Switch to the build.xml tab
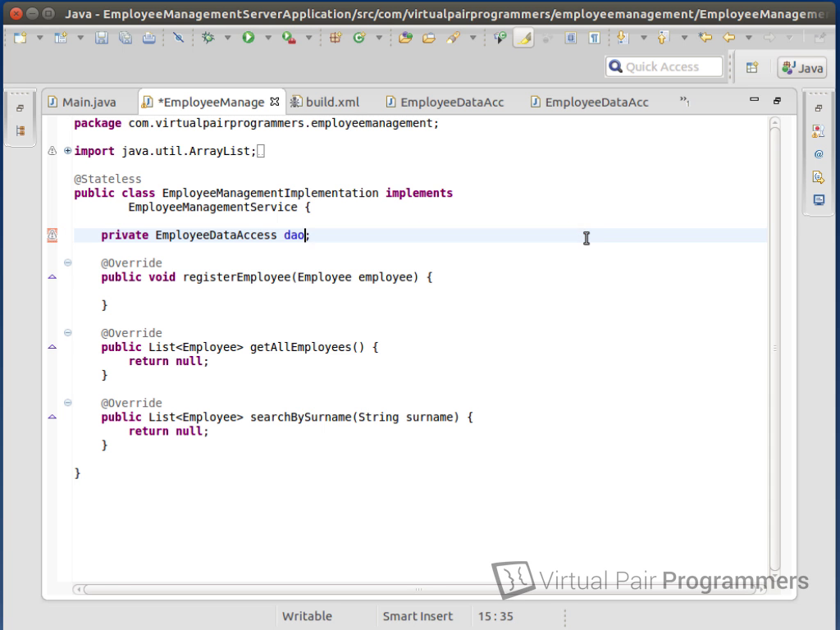The image size is (840, 630). [325, 102]
